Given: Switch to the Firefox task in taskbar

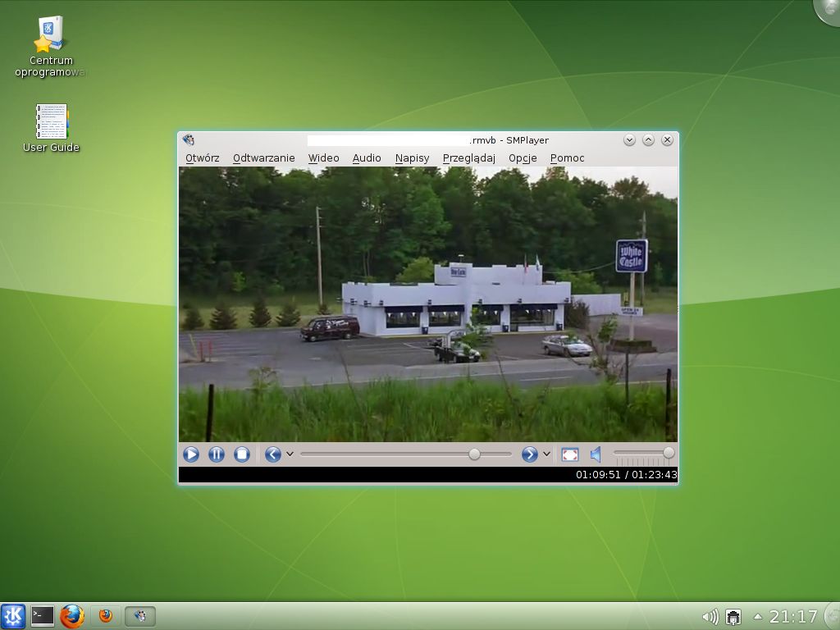Looking at the screenshot, I should click(106, 616).
